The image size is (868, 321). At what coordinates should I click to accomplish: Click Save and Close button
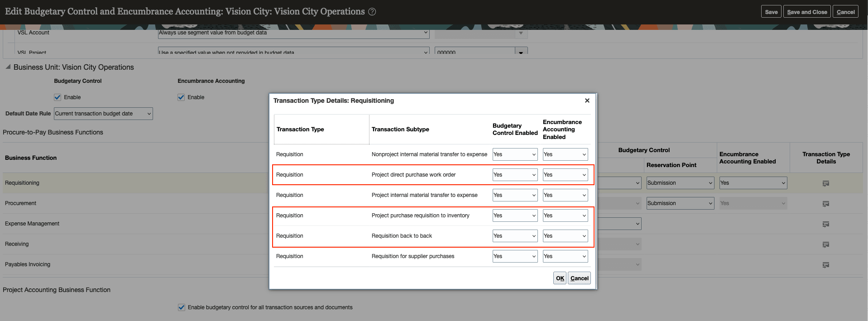tap(807, 12)
